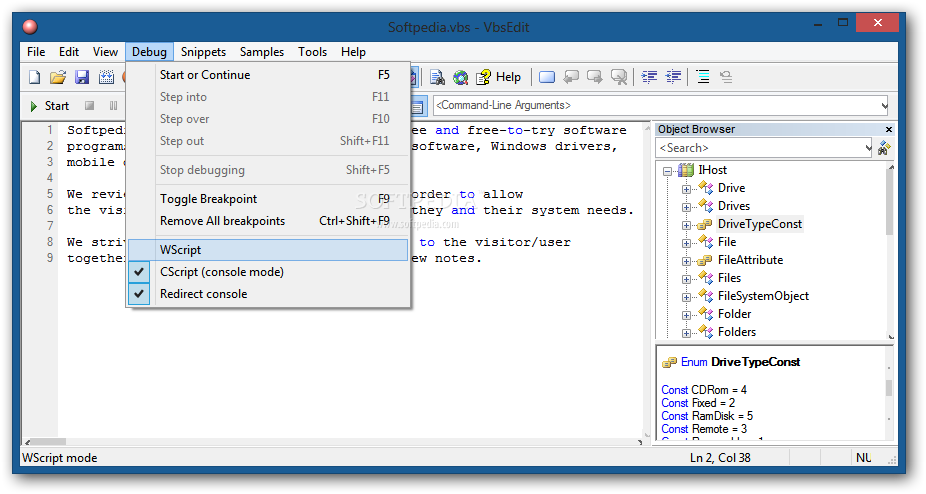Open the Snippets menu

[203, 52]
